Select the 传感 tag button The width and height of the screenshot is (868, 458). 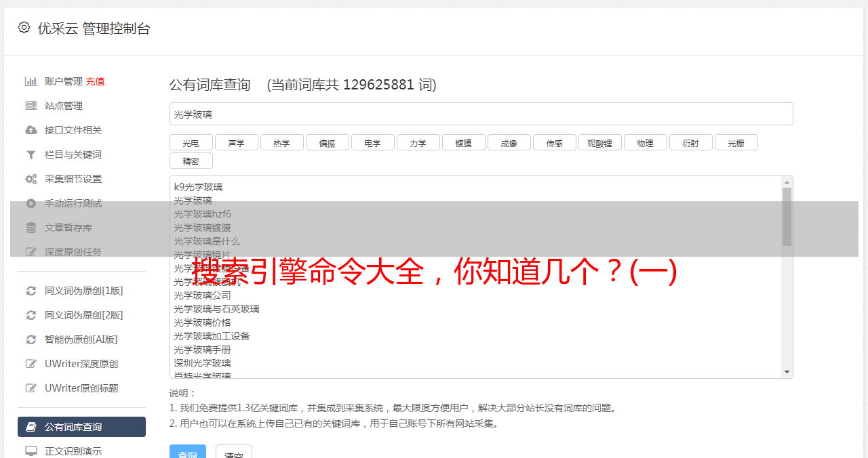tap(554, 142)
